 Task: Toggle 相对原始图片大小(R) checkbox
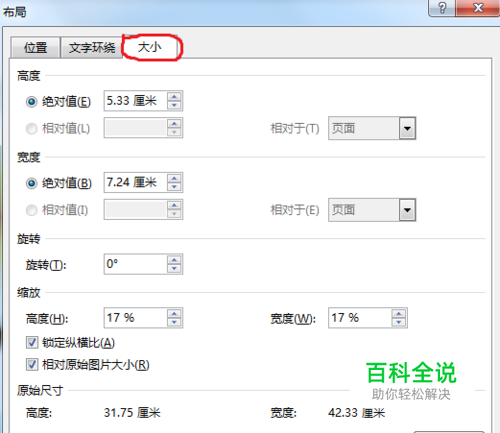point(32,365)
